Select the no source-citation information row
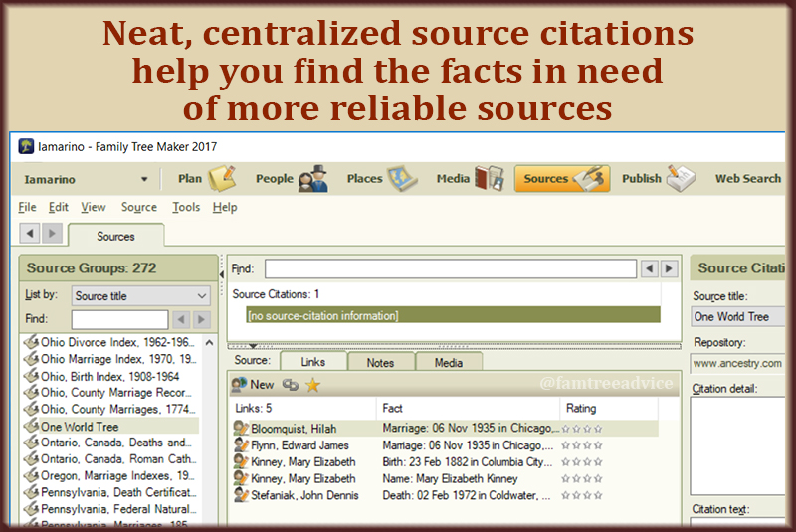 [x=453, y=315]
